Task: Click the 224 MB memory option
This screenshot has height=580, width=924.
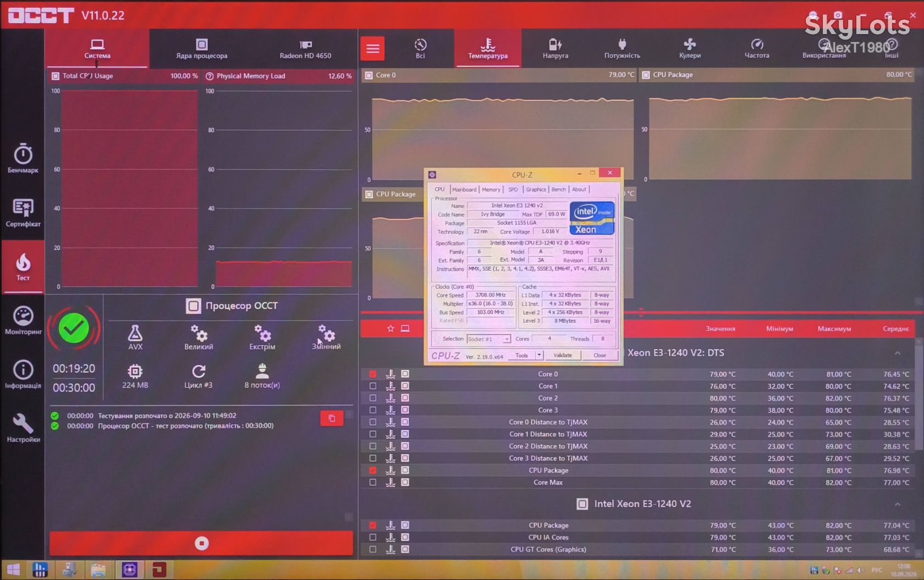Action: [135, 376]
